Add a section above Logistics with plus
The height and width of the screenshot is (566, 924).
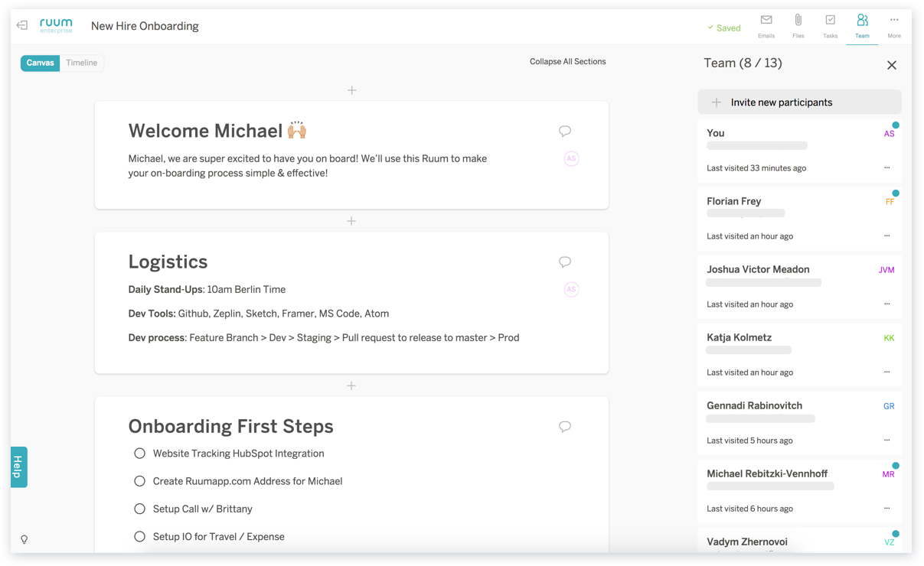coord(351,221)
